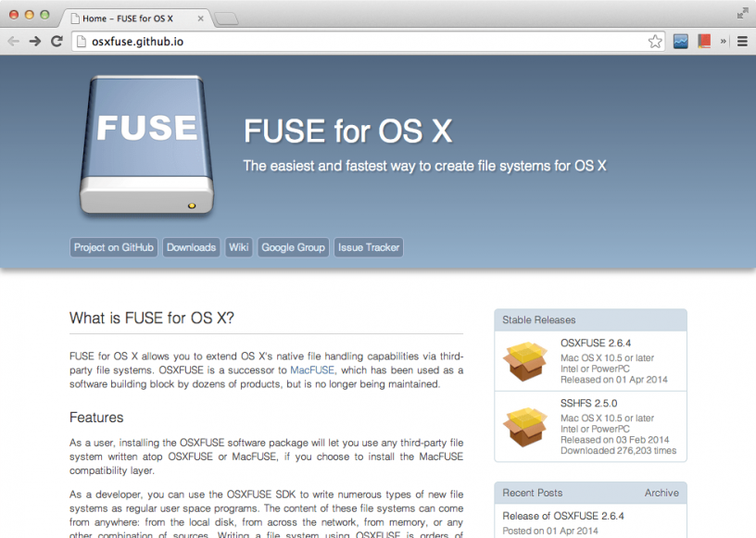Open the Chrome hamburger menu
The width and height of the screenshot is (756, 538).
[742, 41]
